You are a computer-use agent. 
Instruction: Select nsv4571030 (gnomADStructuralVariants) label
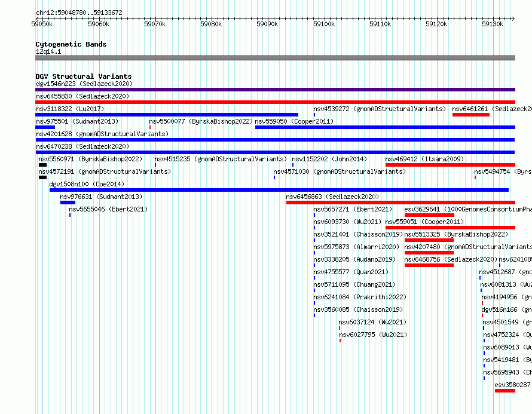[x=340, y=171]
